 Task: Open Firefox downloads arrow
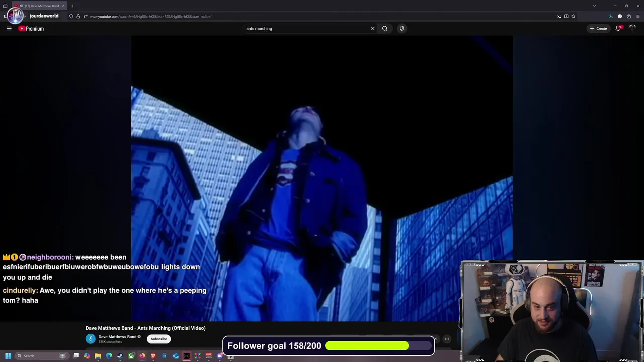(x=611, y=16)
